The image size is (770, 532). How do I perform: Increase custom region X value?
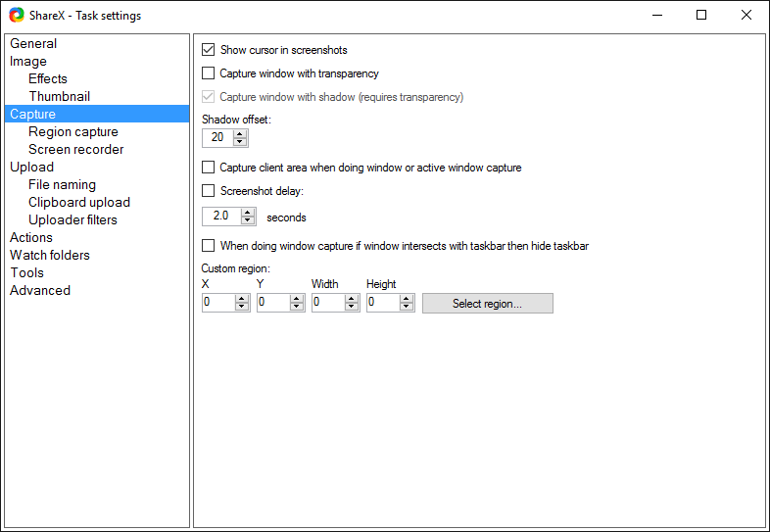(x=242, y=299)
